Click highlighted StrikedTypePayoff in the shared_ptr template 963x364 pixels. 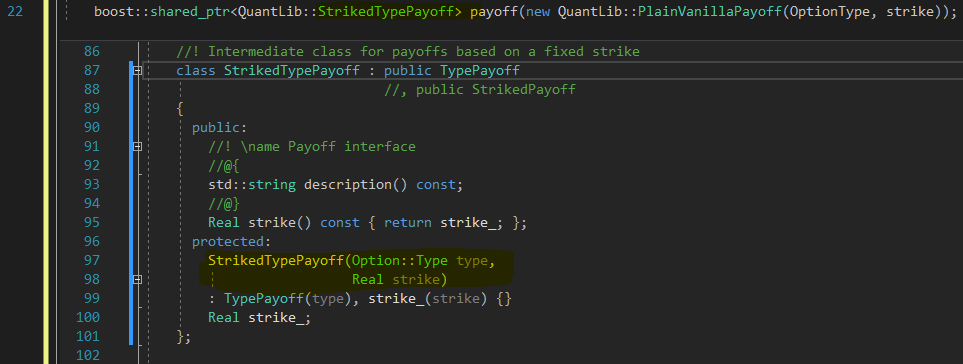point(386,12)
